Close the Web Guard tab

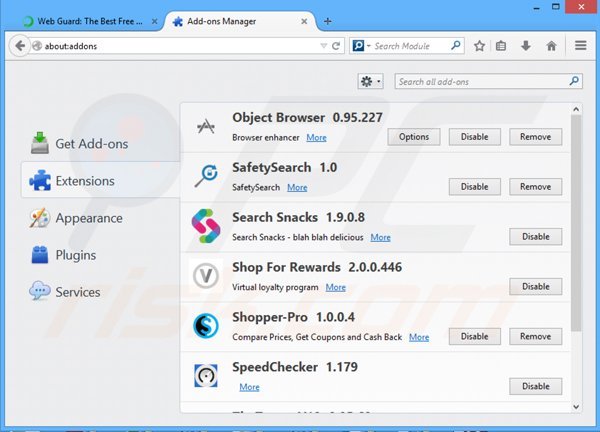[154, 21]
